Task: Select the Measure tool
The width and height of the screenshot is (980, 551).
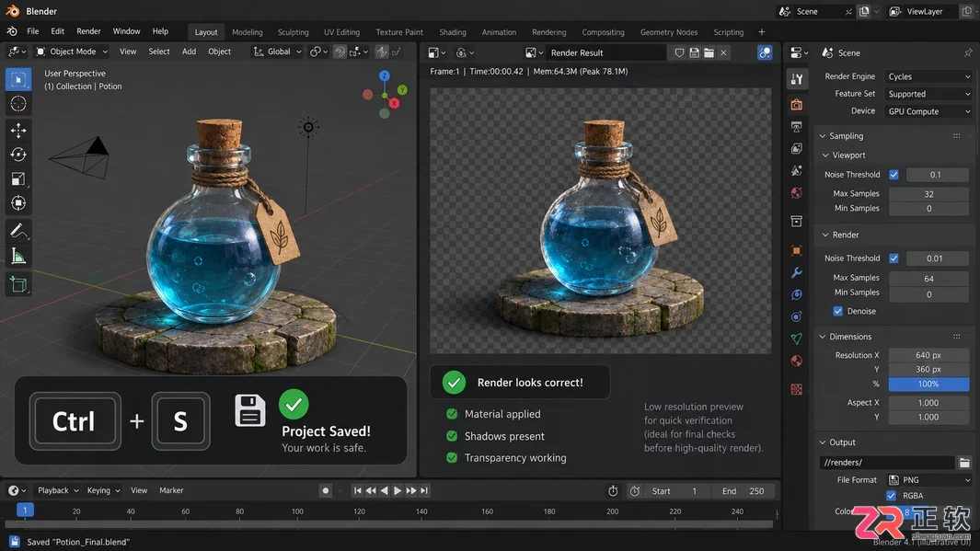Action: click(18, 256)
